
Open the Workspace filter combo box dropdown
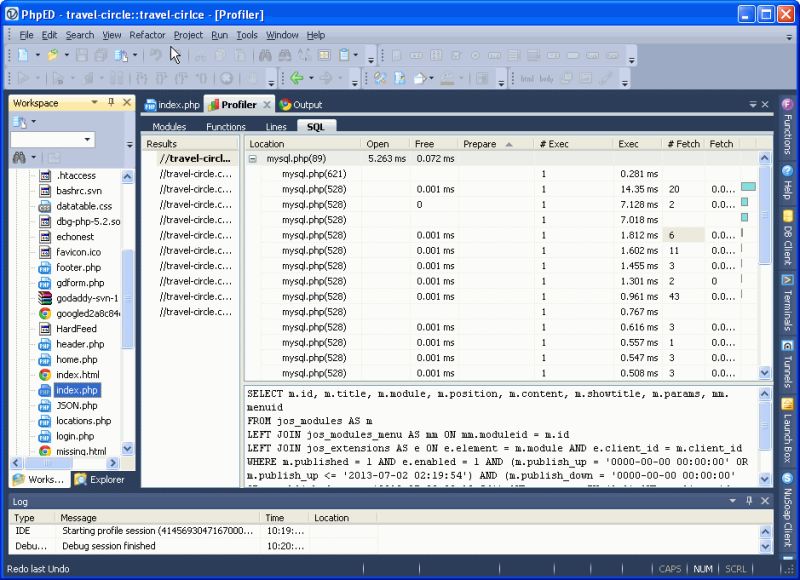87,139
